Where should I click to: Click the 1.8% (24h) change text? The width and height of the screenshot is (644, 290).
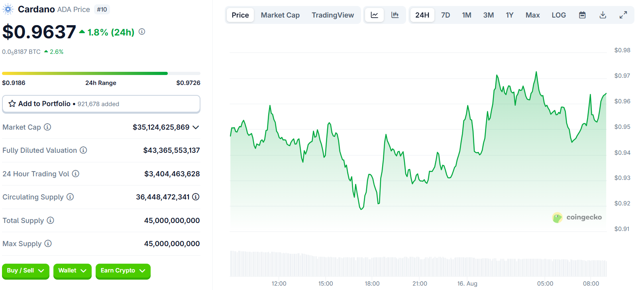pyautogui.click(x=111, y=32)
